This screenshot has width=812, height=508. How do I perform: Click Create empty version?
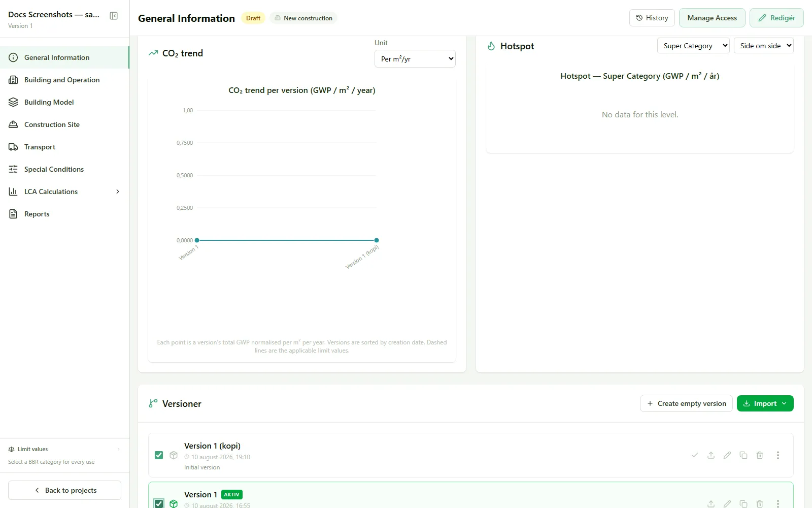686,403
